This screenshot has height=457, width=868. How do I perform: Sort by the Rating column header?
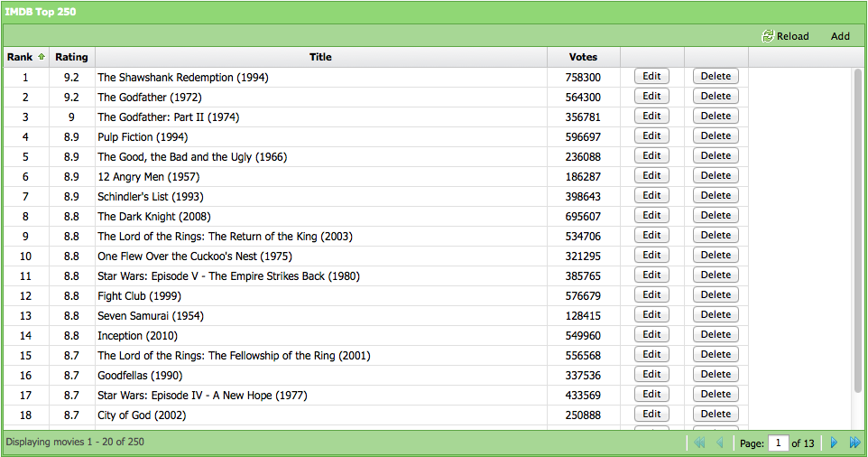pyautogui.click(x=71, y=57)
